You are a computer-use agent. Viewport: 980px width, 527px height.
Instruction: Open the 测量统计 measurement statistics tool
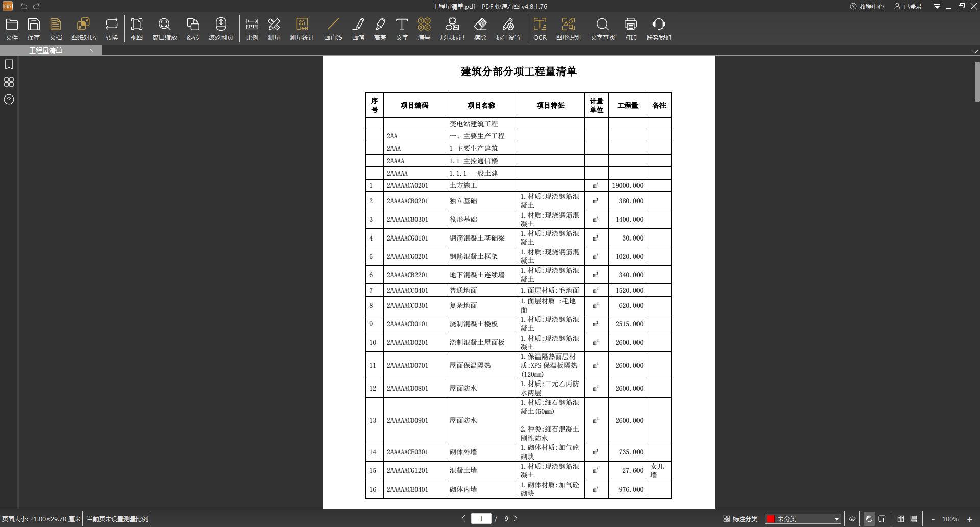(302, 29)
